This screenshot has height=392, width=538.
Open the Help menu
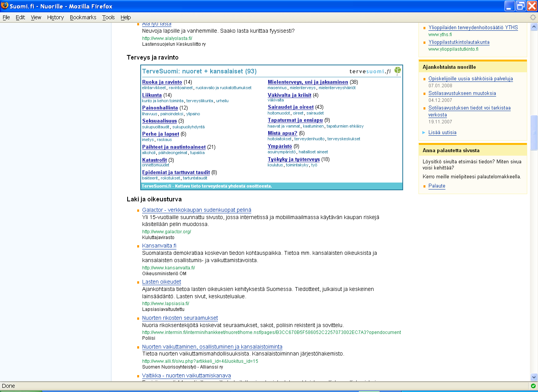(126, 17)
